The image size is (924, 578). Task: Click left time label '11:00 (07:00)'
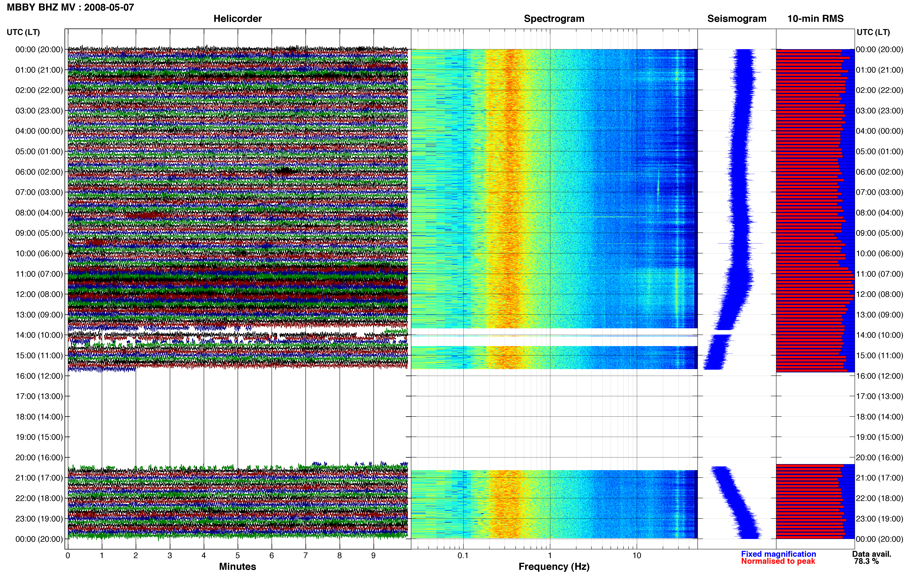click(39, 274)
